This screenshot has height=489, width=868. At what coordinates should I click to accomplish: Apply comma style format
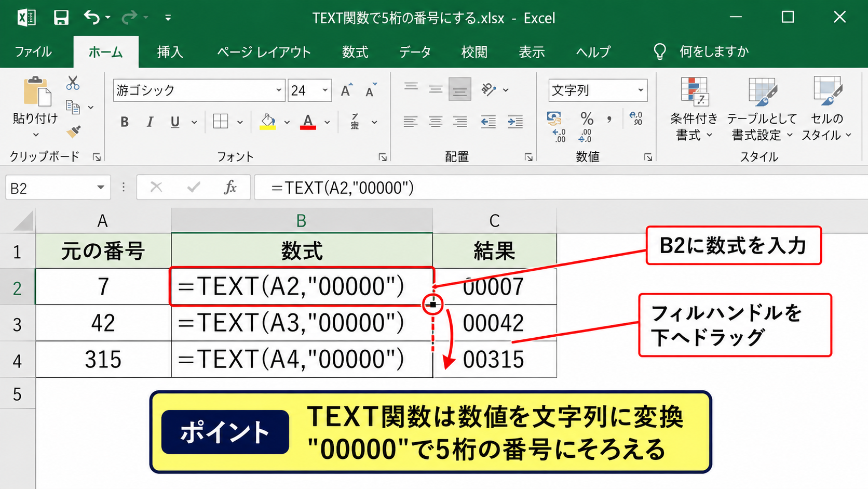pyautogui.click(x=609, y=120)
